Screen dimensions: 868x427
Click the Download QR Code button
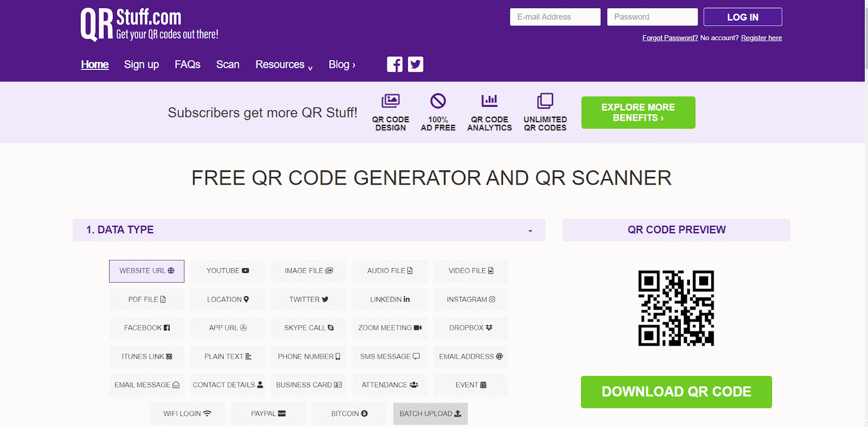coord(676,392)
